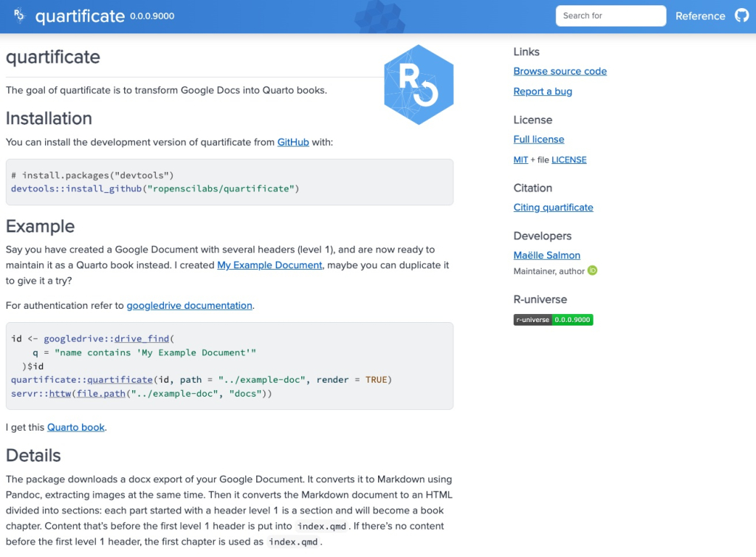This screenshot has width=756, height=557.
Task: Open the GitHub icon in navbar
Action: point(741,16)
